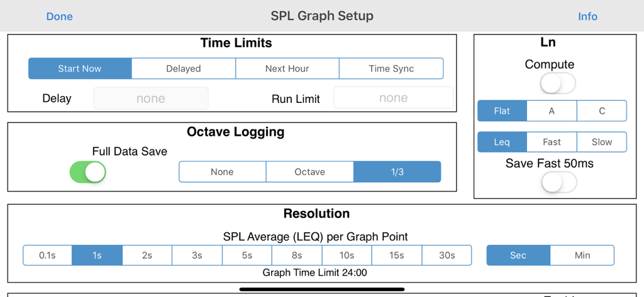Screen dimensions: 644x297
Task: Choose Leq response mode
Action: (502, 142)
